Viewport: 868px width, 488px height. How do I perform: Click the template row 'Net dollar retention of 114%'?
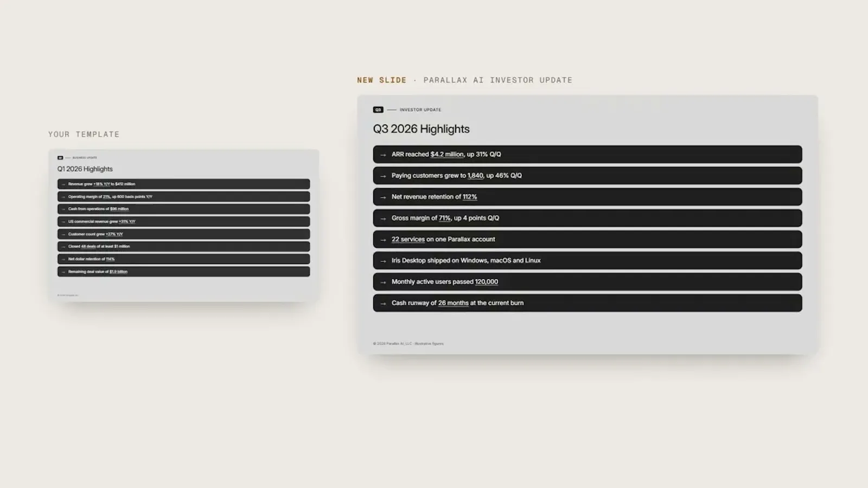184,259
